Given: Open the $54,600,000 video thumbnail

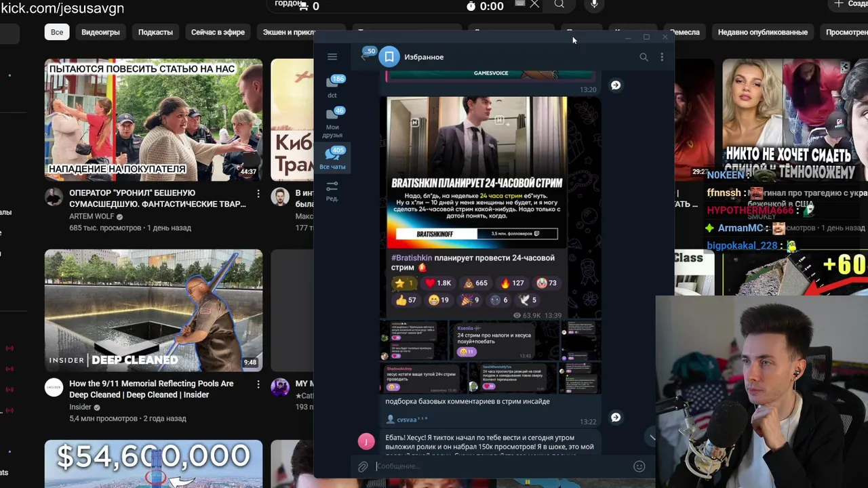Looking at the screenshot, I should point(153,464).
